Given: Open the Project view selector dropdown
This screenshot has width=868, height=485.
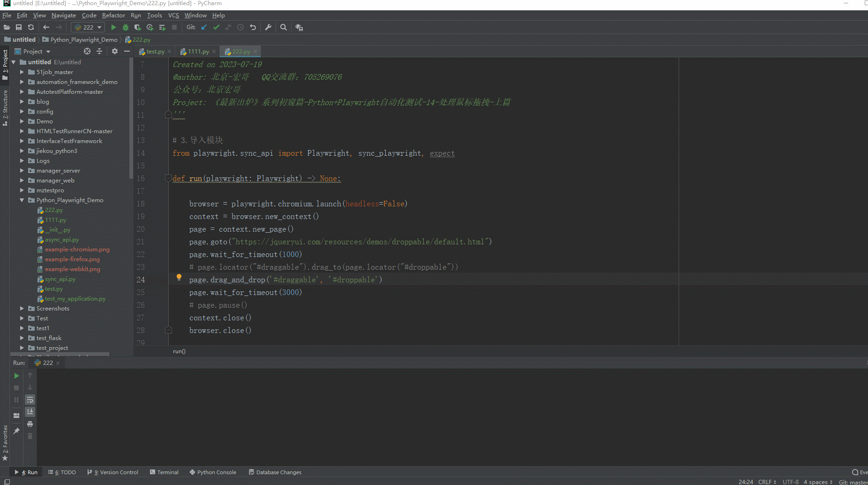Looking at the screenshot, I should coord(33,51).
